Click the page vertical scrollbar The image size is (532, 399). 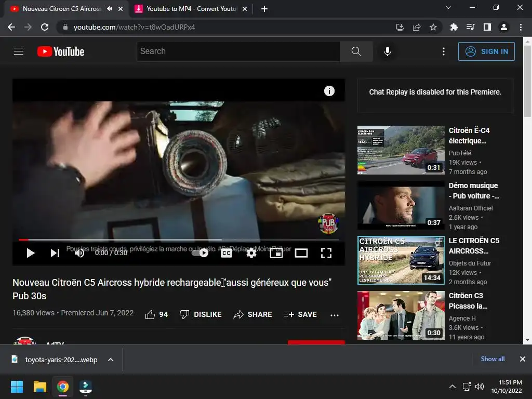pyautogui.click(x=528, y=82)
